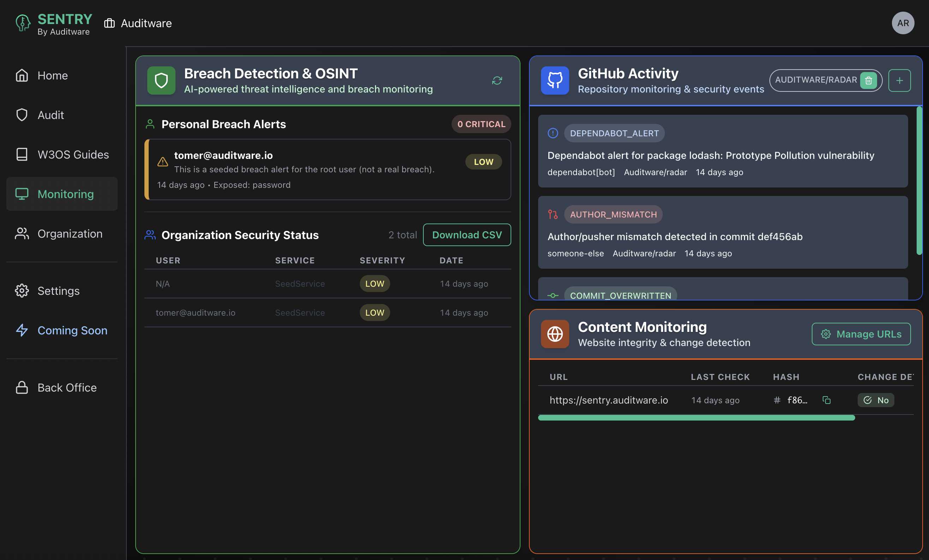Click the hash symbol beside f86
Image resolution: width=929 pixels, height=560 pixels.
(x=777, y=400)
